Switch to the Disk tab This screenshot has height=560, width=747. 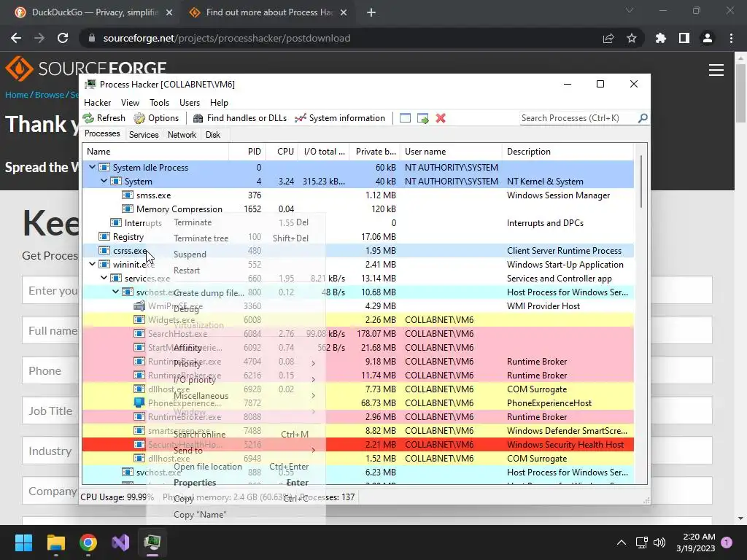pyautogui.click(x=213, y=135)
